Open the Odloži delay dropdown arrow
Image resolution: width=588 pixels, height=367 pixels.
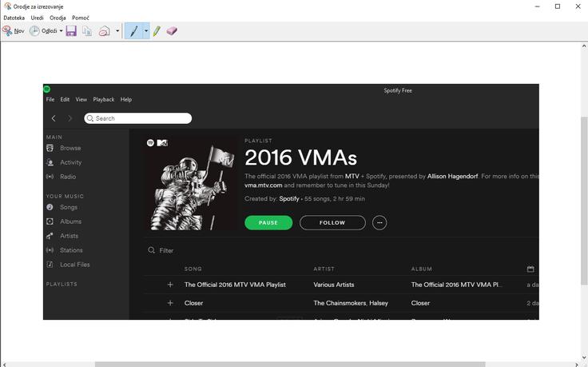pos(61,30)
